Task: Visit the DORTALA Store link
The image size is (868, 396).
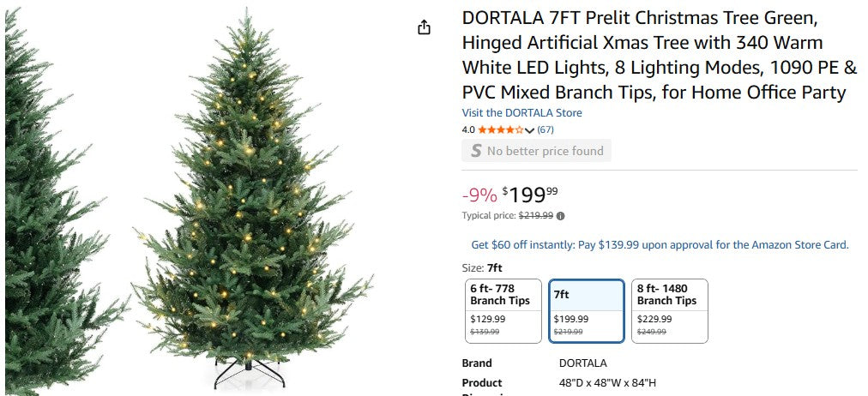Action: click(x=521, y=113)
